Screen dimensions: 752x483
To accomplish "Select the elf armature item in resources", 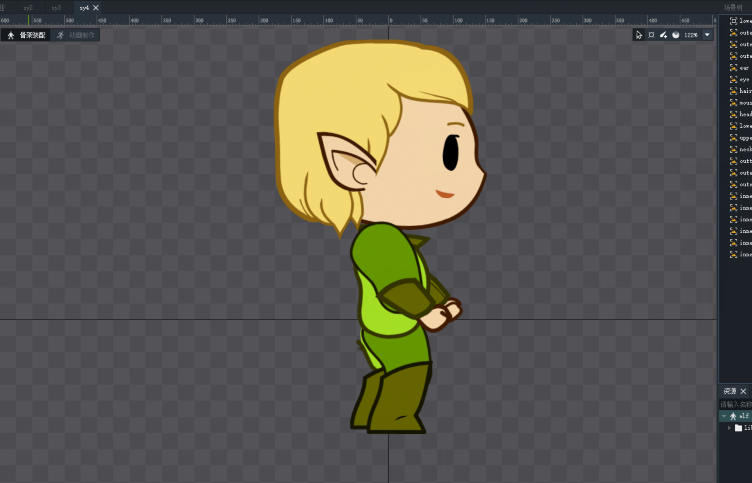I will [x=738, y=416].
